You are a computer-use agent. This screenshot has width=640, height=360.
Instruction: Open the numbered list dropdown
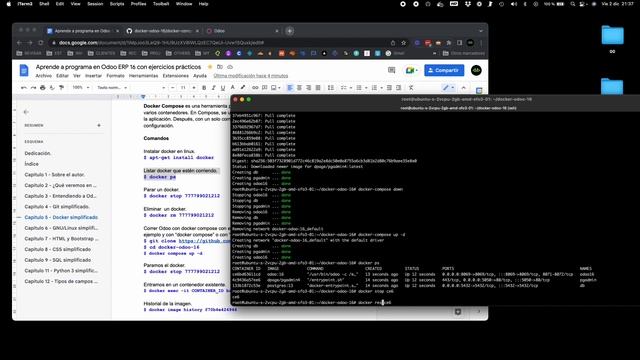pyautogui.click(x=376, y=88)
